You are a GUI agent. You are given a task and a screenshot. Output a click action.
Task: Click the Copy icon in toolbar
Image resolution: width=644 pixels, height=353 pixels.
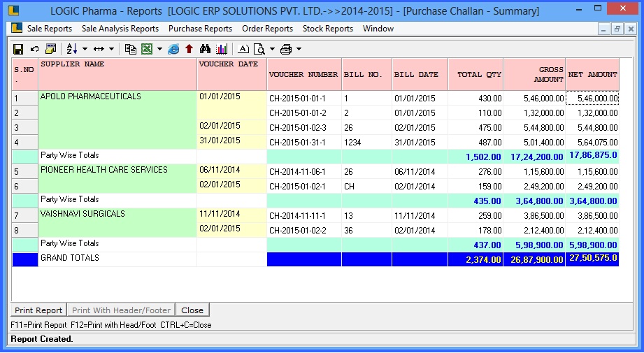[x=131, y=49]
